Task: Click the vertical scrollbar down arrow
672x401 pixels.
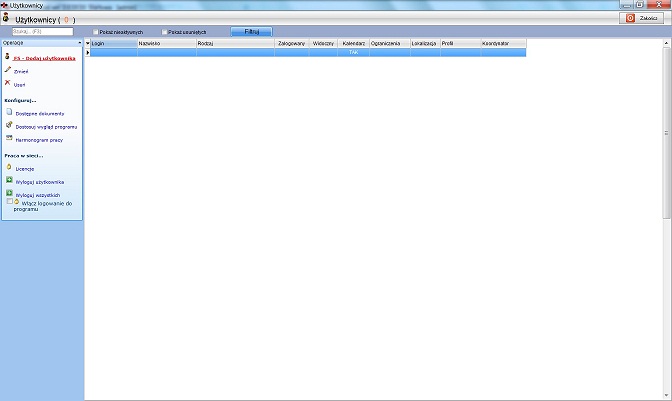Action: pos(666,395)
